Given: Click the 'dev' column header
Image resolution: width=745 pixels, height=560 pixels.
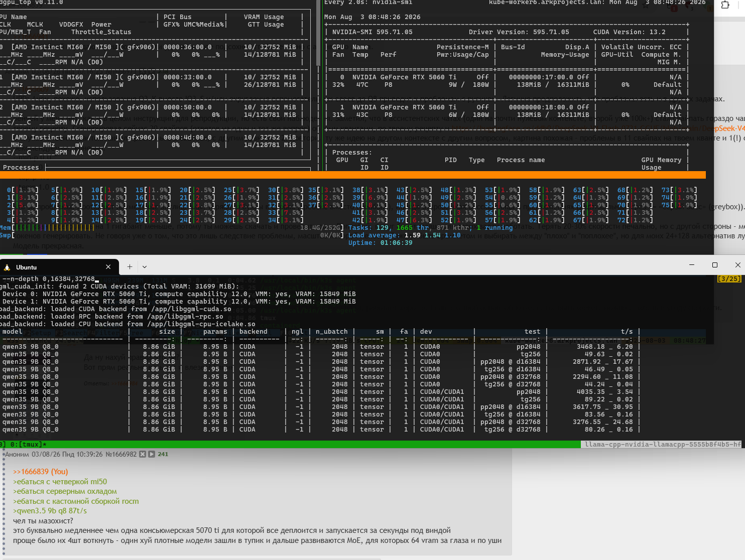Looking at the screenshot, I should tap(426, 332).
